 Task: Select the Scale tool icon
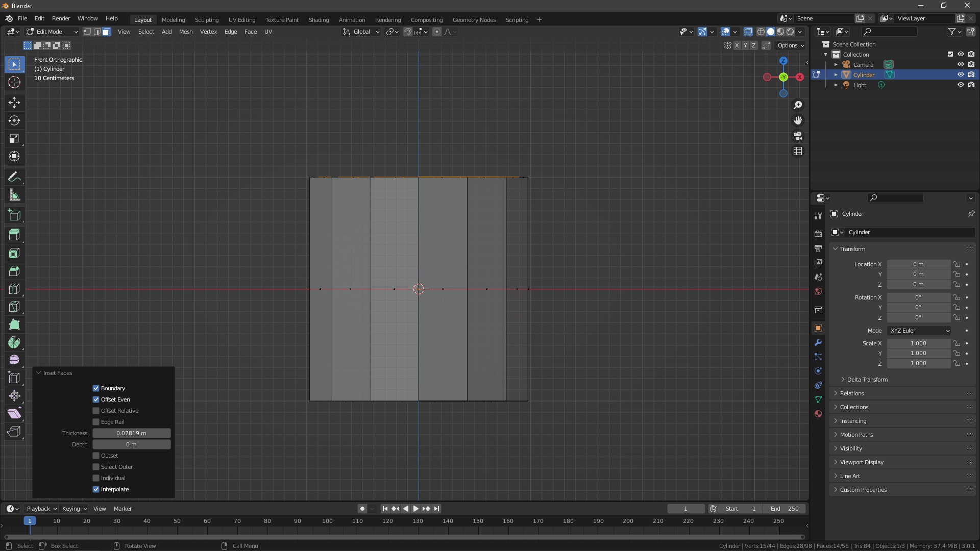tap(14, 138)
